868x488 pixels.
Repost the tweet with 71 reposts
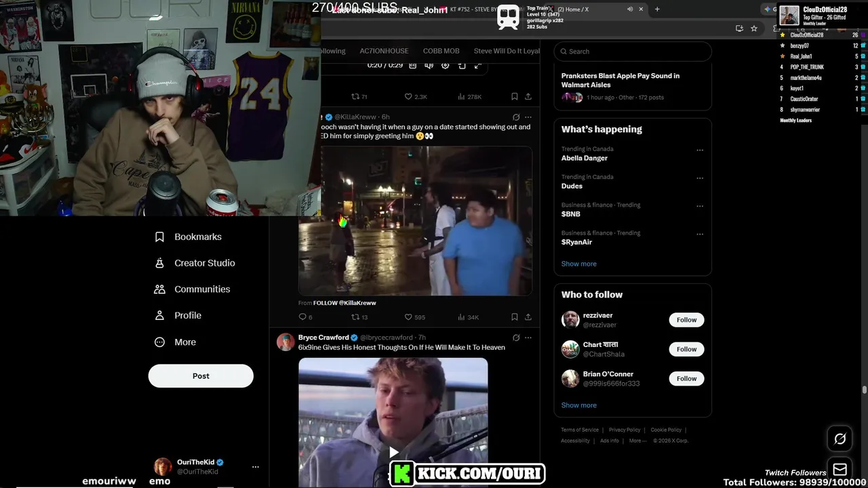coord(359,97)
